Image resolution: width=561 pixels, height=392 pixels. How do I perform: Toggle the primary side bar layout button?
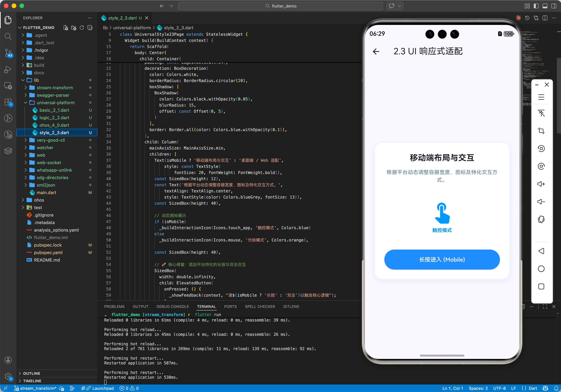(x=536, y=6)
